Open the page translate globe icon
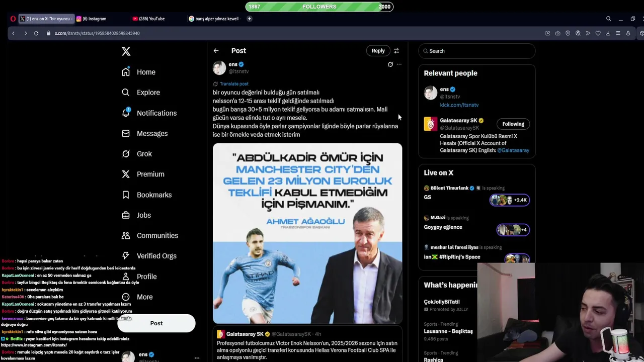The image size is (644, 362). point(578,33)
